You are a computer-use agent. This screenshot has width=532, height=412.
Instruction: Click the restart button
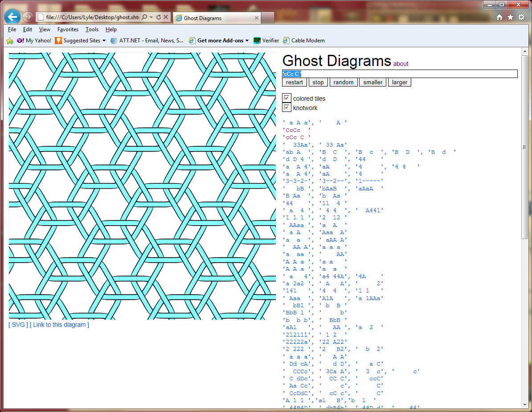[295, 82]
